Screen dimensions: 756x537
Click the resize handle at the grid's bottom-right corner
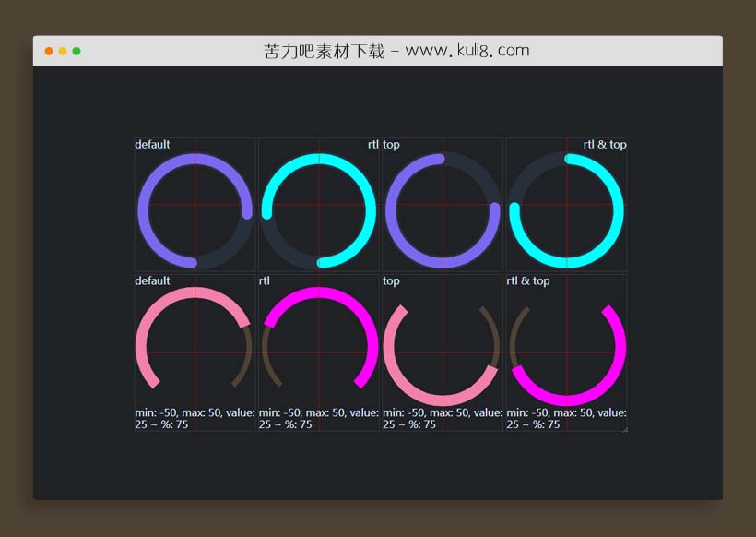624,428
